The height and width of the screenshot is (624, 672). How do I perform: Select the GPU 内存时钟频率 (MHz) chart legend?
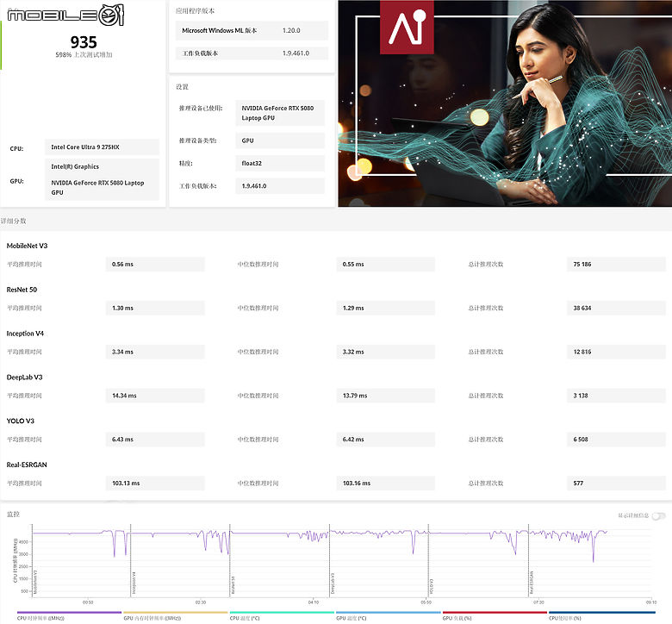[x=175, y=615]
